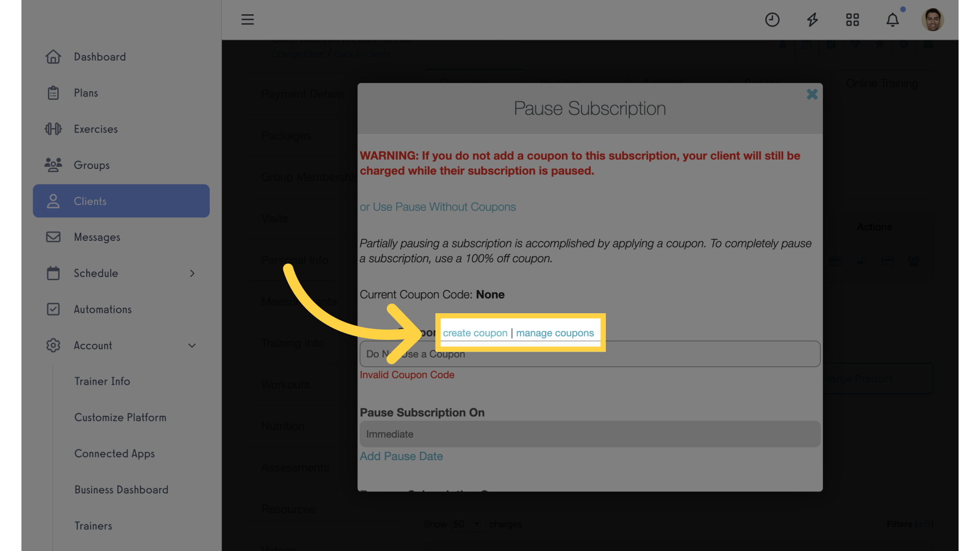Click the create coupon link
The height and width of the screenshot is (551, 980).
[x=475, y=333]
